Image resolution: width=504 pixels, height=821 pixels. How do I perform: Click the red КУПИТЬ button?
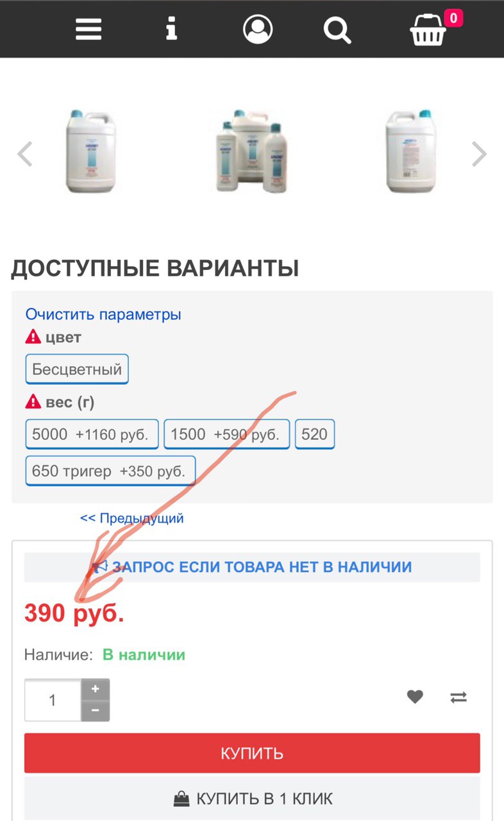coord(252,753)
